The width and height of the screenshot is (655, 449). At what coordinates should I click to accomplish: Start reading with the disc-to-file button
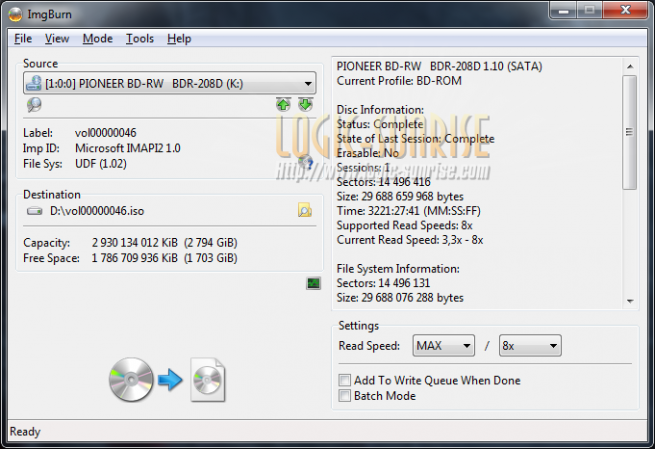coord(167,380)
